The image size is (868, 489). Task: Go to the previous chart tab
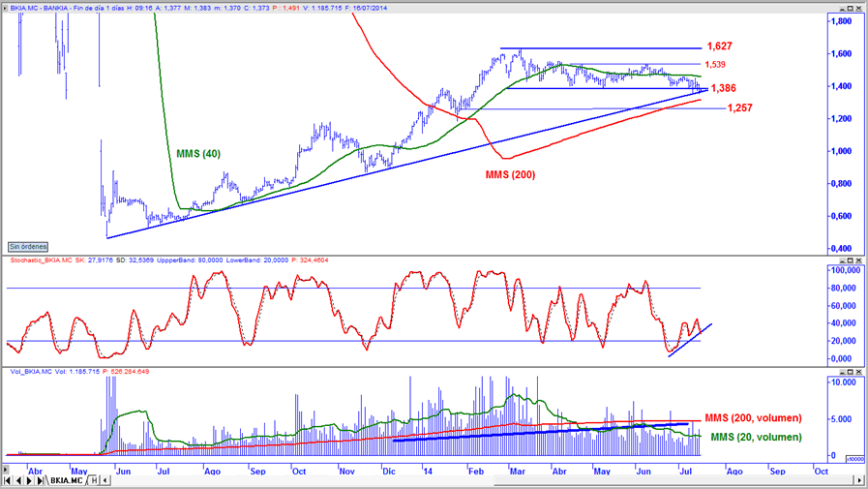point(18,480)
